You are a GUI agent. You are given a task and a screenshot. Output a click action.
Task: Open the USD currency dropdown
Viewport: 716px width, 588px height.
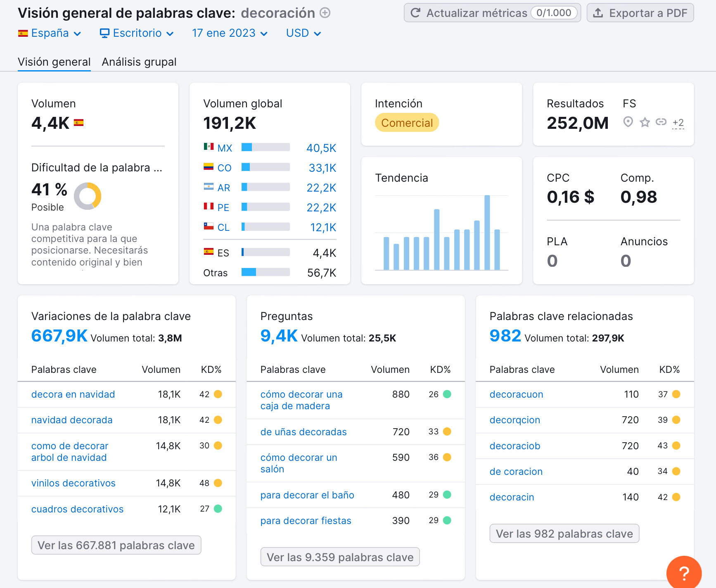tap(303, 33)
